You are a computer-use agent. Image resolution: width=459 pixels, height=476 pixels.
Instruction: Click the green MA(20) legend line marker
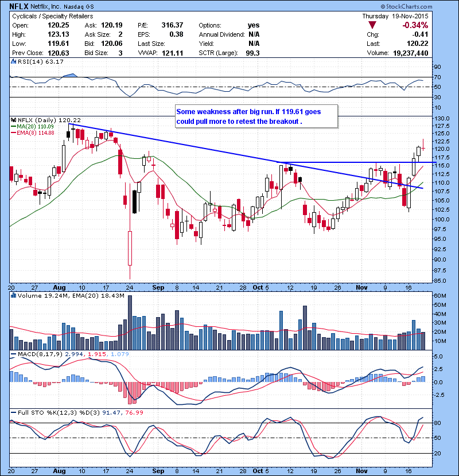pos(13,127)
